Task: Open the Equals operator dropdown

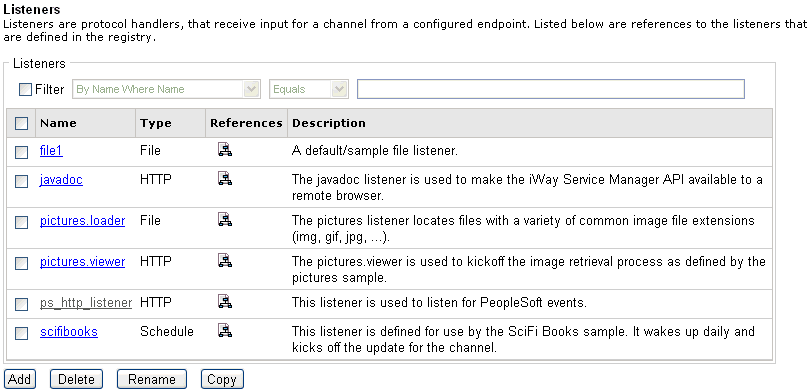Action: click(x=309, y=89)
